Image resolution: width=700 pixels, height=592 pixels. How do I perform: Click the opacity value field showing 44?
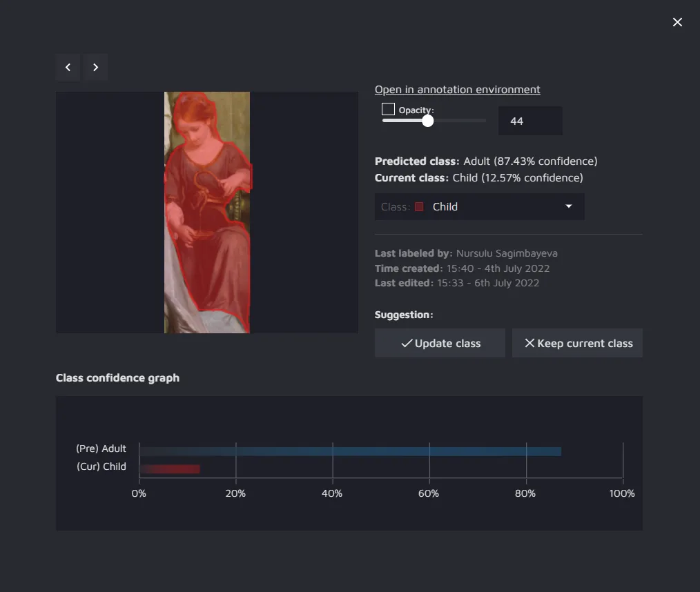click(x=529, y=121)
